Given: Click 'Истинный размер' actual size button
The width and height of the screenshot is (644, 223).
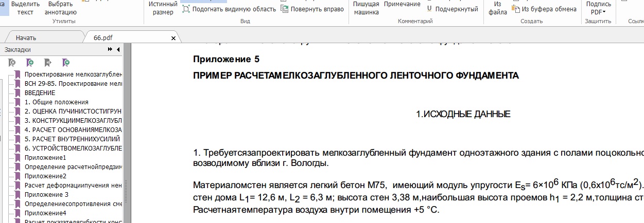Looking at the screenshot, I should pyautogui.click(x=163, y=8).
